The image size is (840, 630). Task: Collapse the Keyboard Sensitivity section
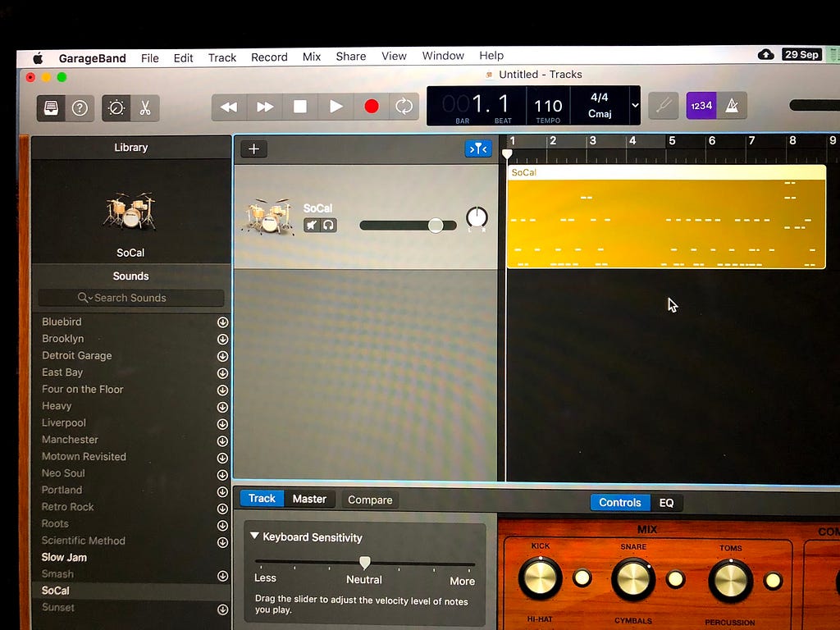pos(254,536)
